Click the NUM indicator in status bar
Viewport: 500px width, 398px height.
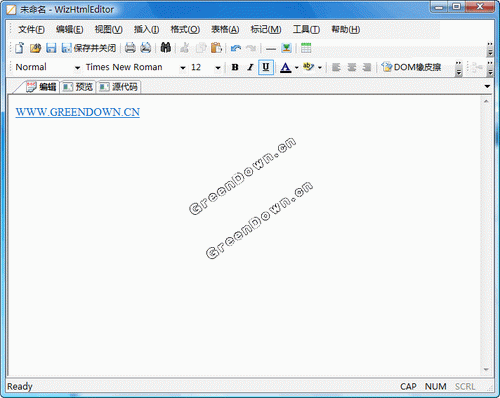pos(435,387)
